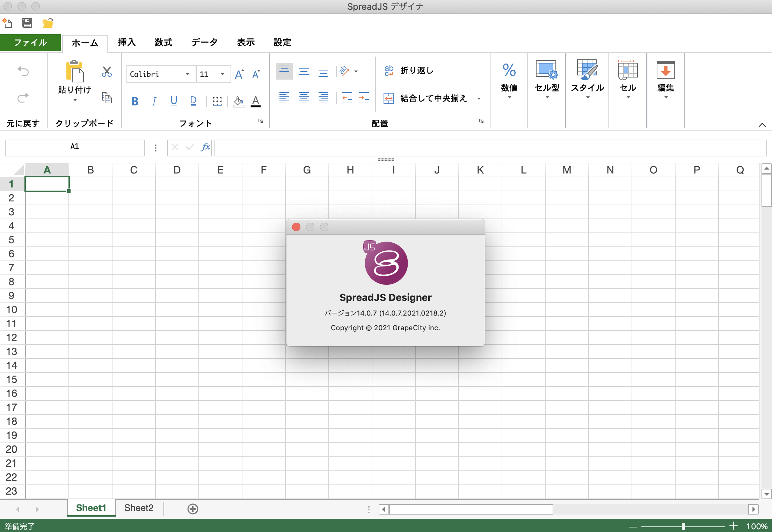This screenshot has height=532, width=772.
Task: Click the Font color A icon
Action: [x=256, y=101]
